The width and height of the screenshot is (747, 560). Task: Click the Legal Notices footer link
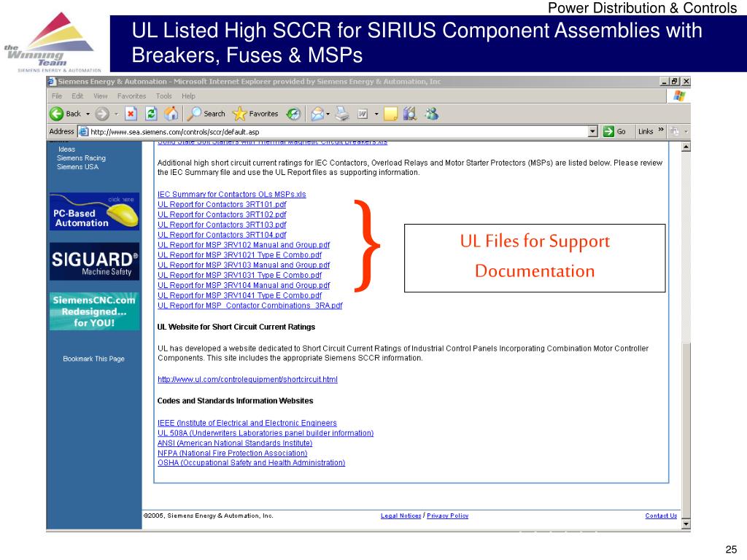pos(400,516)
